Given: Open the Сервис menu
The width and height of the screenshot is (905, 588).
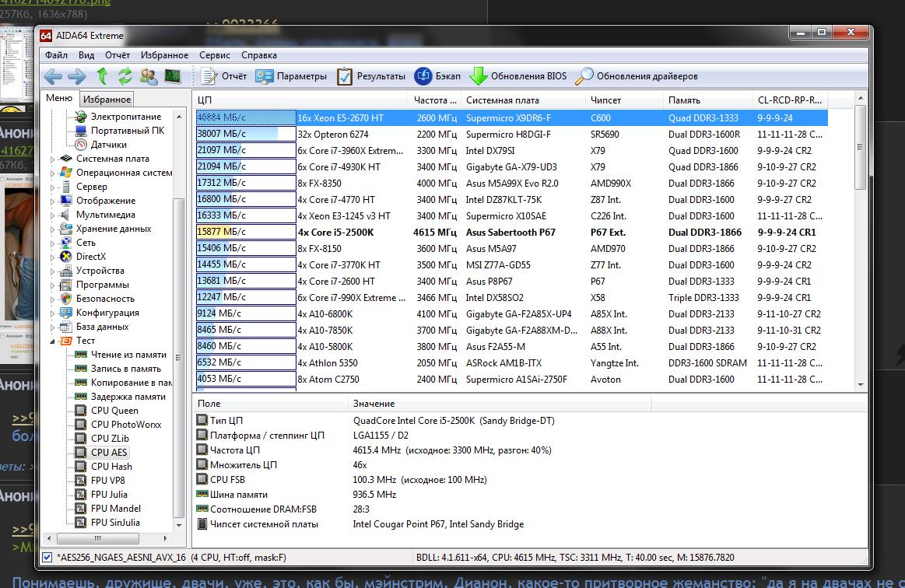Looking at the screenshot, I should click(215, 55).
